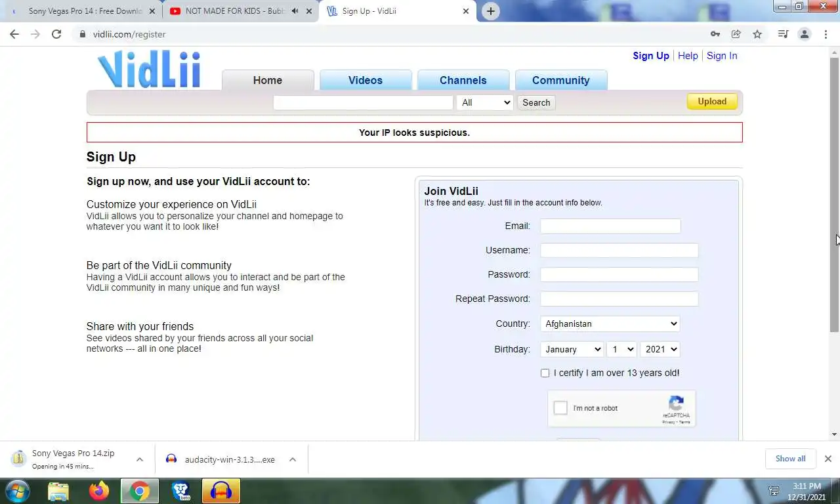The width and height of the screenshot is (840, 504).
Task: Click into the Username field
Action: point(619,250)
